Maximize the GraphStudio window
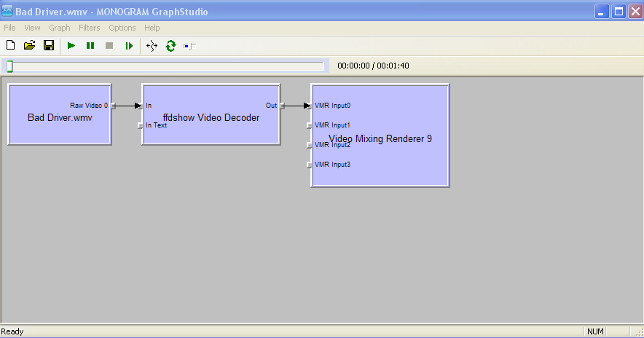Image resolution: width=644 pixels, height=338 pixels. click(x=619, y=12)
